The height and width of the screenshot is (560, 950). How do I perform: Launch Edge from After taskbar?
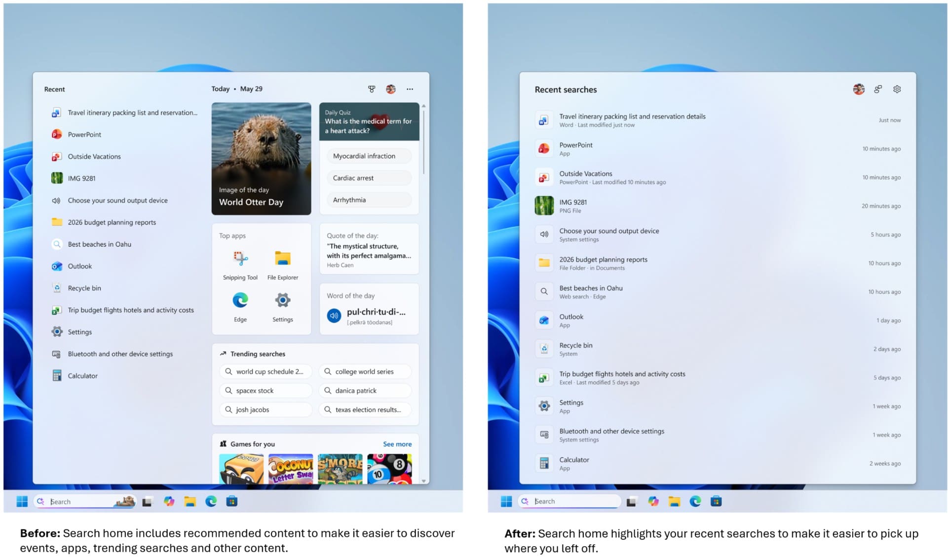tap(695, 501)
